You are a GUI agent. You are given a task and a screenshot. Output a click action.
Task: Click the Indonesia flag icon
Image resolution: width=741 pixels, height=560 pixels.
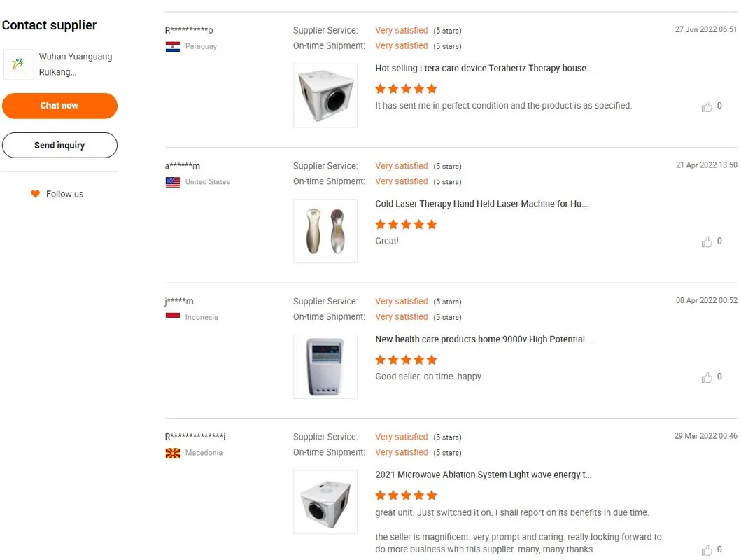point(172,316)
